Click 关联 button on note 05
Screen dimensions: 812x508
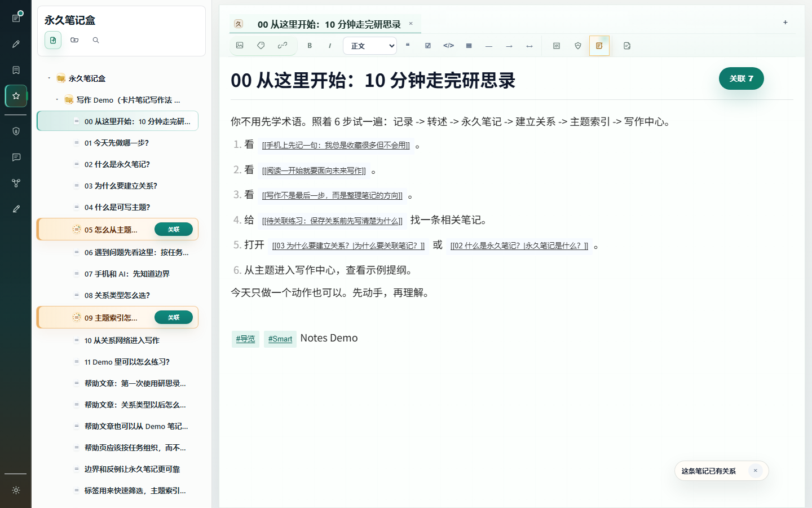(x=174, y=229)
